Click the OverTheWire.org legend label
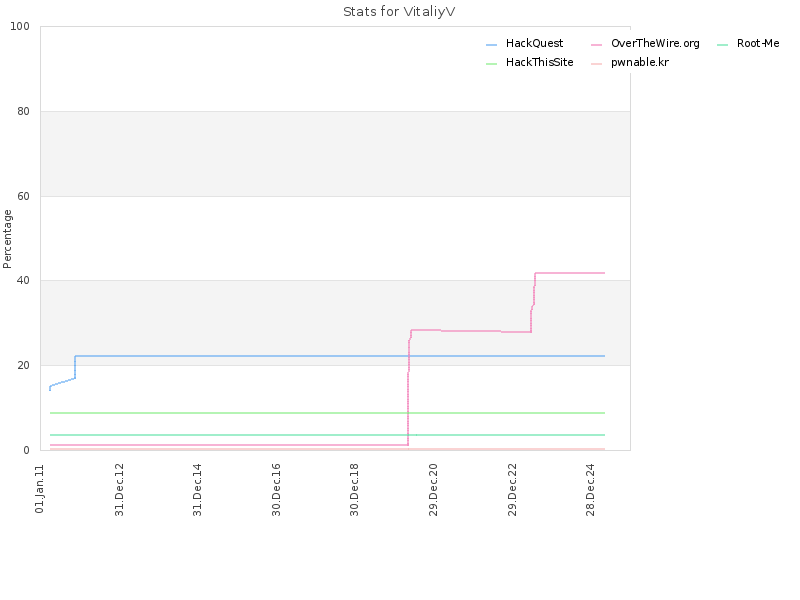Viewport: 800px width, 600px height. 655,43
